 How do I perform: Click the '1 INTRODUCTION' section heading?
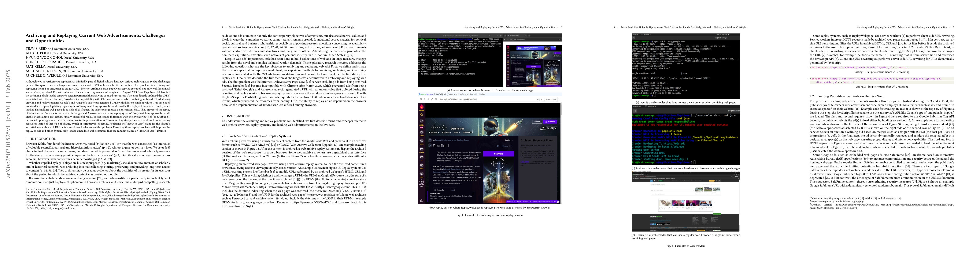(41, 139)
